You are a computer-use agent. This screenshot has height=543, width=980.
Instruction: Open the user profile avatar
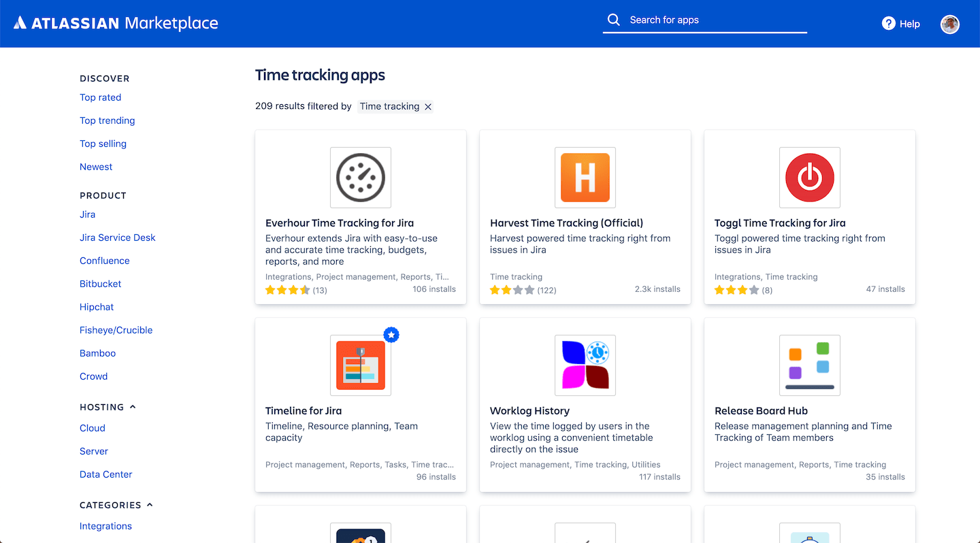[949, 24]
